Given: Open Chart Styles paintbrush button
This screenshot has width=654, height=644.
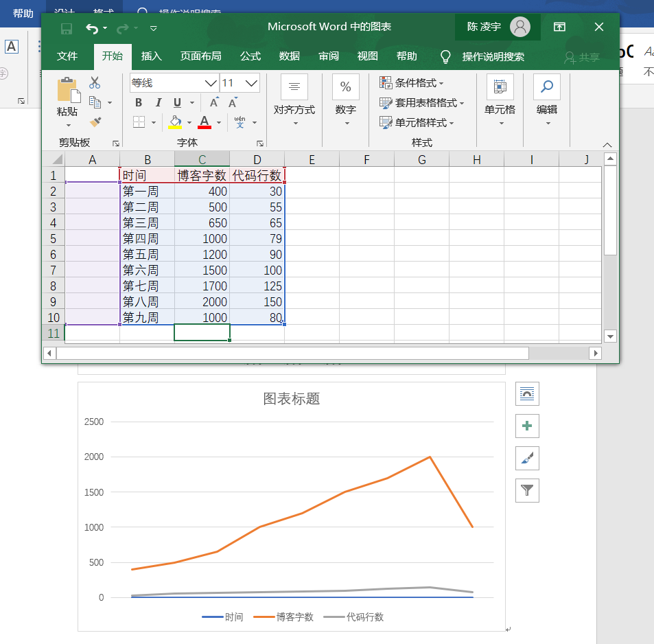Looking at the screenshot, I should (x=527, y=458).
